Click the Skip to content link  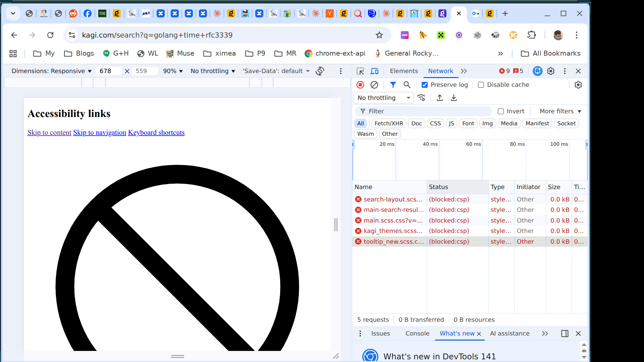tap(49, 133)
